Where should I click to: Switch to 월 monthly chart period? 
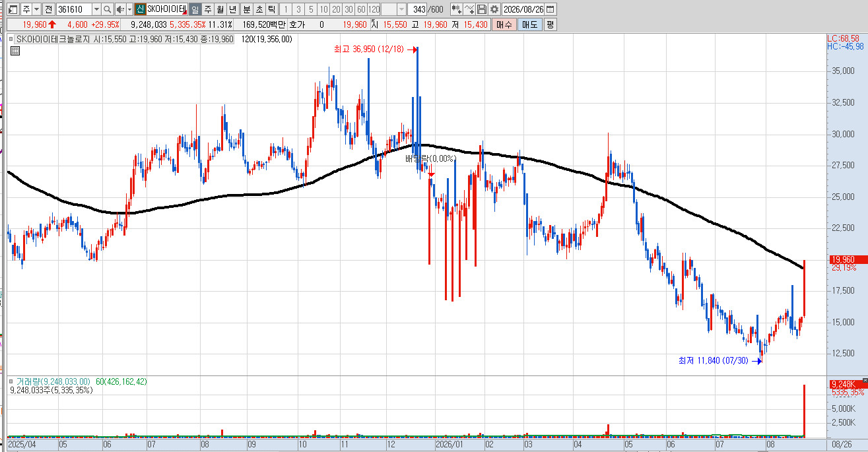tap(220, 9)
